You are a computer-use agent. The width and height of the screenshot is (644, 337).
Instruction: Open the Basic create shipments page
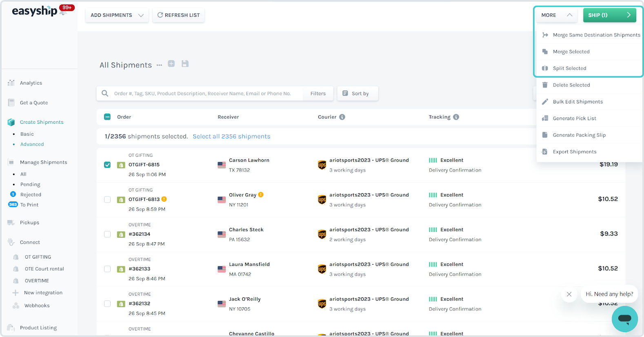click(x=27, y=134)
